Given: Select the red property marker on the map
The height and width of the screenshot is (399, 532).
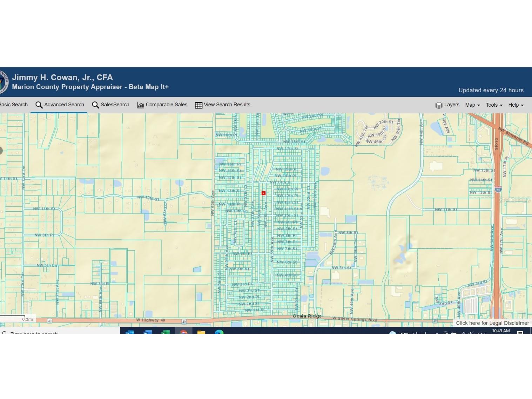Looking at the screenshot, I should (x=263, y=193).
